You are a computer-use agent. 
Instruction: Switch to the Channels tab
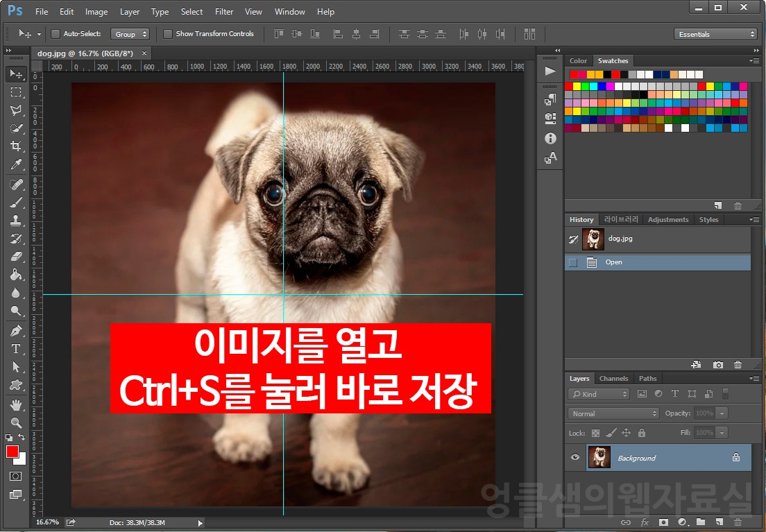(x=613, y=378)
